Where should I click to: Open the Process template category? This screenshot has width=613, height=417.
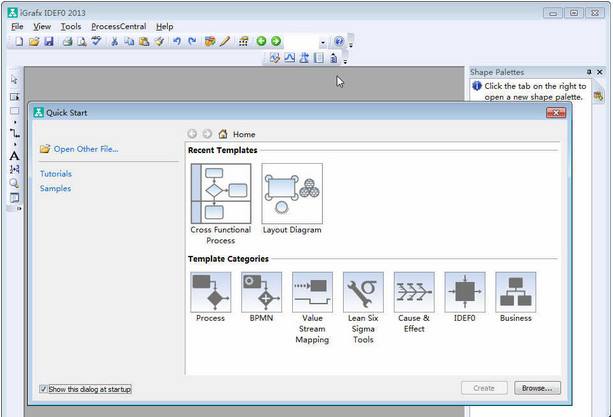click(x=211, y=297)
